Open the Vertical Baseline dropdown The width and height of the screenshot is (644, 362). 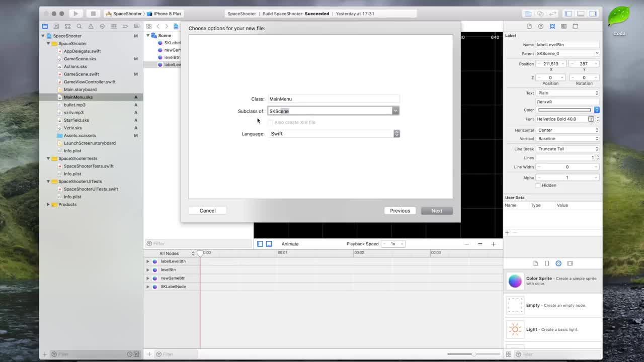click(568, 139)
